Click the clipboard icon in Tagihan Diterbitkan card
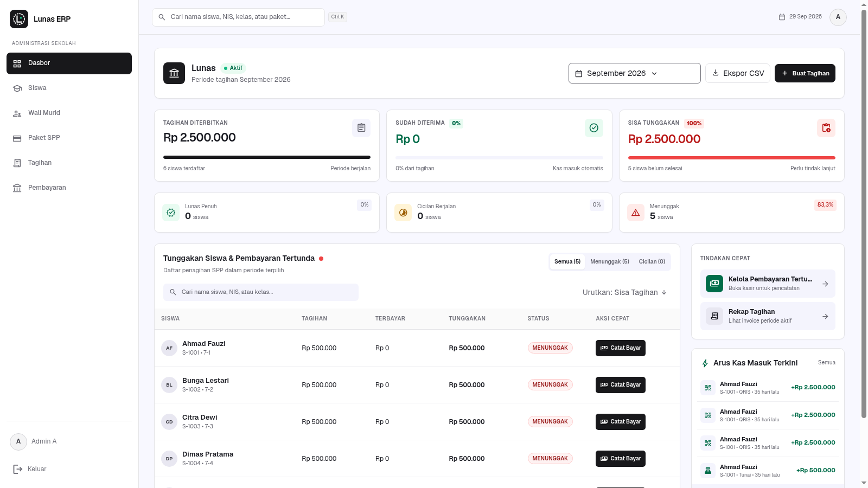 point(361,128)
